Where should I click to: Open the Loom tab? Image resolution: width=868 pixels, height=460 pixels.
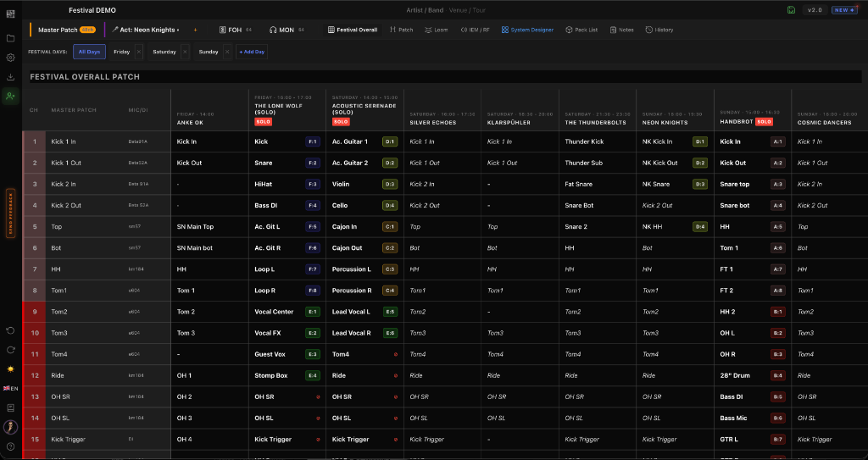[x=437, y=30]
